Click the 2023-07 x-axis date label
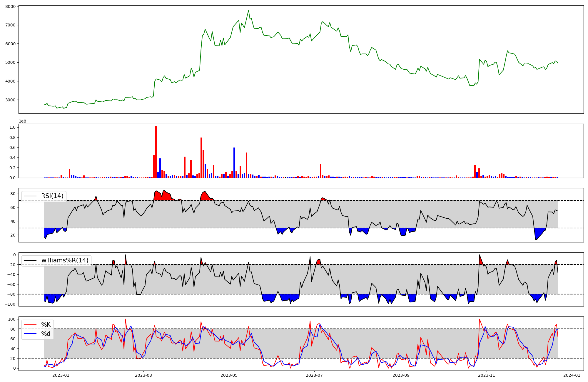The height and width of the screenshot is (382, 588). 314,375
